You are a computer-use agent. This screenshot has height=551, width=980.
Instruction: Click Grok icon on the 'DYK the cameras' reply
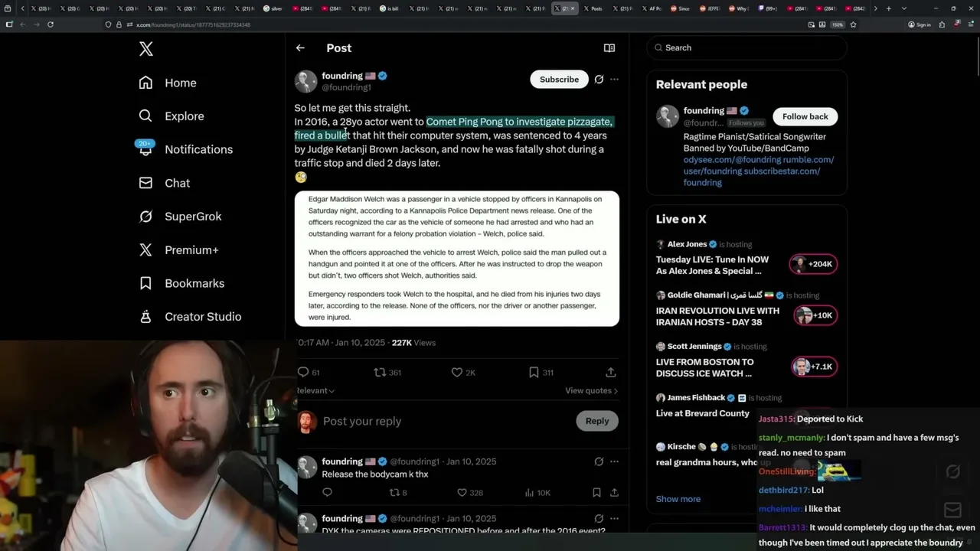pos(599,518)
